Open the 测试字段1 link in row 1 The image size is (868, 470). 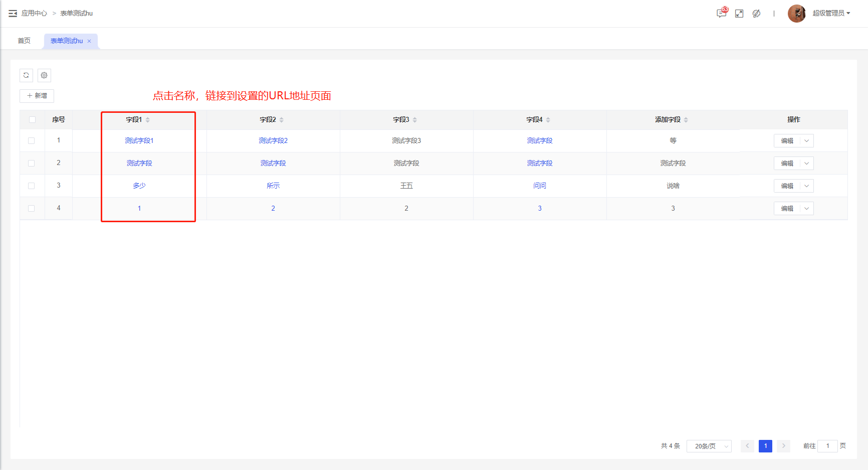point(139,141)
